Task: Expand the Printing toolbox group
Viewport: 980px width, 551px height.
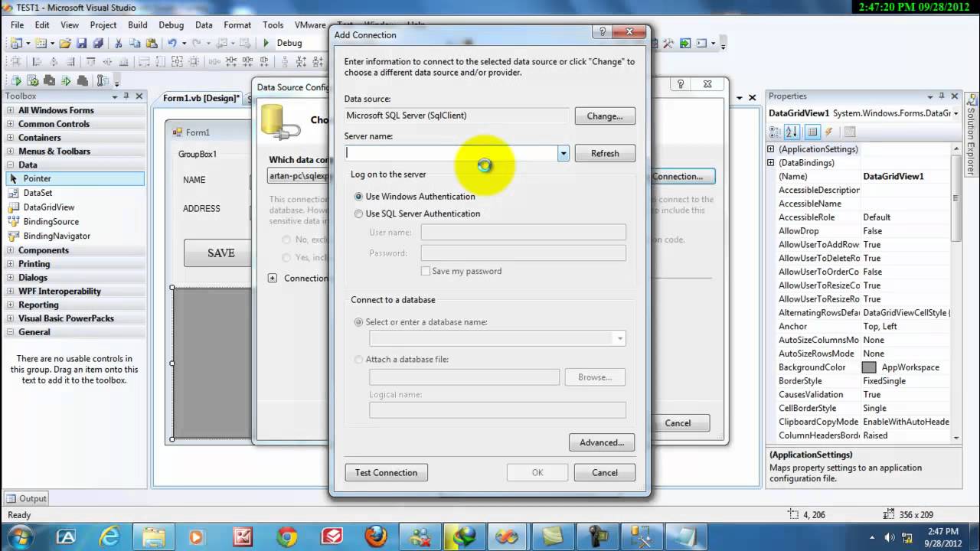Action: (x=11, y=264)
